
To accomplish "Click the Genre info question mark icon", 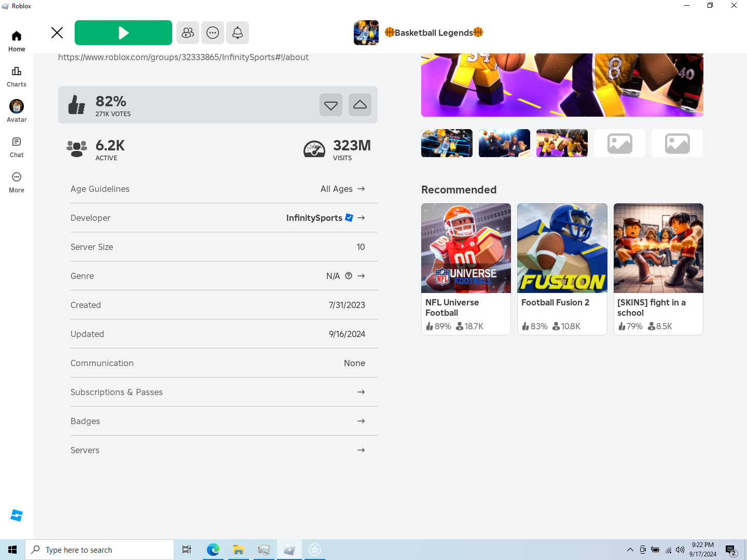I will click(349, 276).
